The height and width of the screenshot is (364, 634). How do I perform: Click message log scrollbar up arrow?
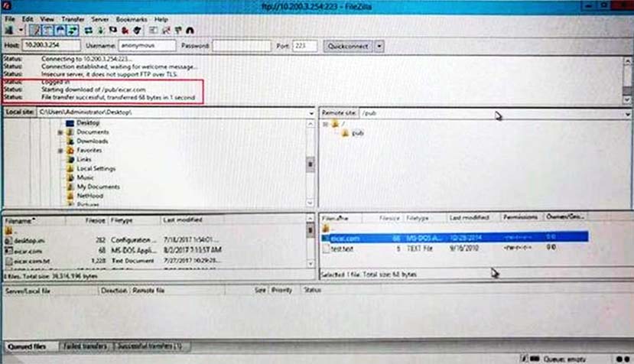627,61
